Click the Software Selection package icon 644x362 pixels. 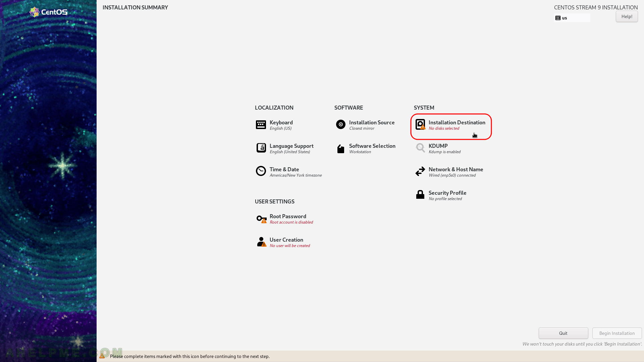[340, 148]
